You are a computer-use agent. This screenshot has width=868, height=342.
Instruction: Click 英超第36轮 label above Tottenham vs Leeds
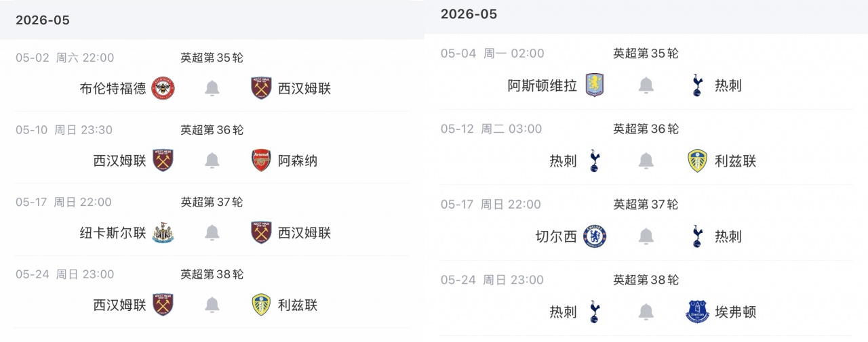pyautogui.click(x=646, y=129)
